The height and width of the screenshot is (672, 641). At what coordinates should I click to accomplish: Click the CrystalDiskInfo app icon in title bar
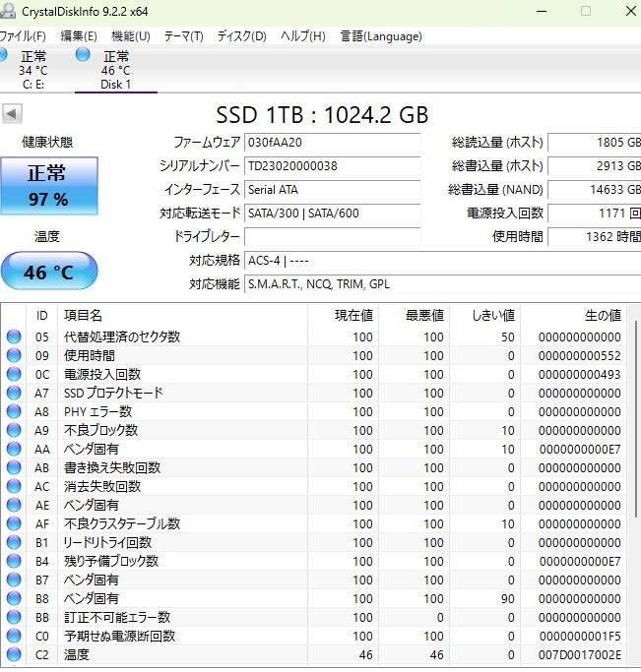7,10
